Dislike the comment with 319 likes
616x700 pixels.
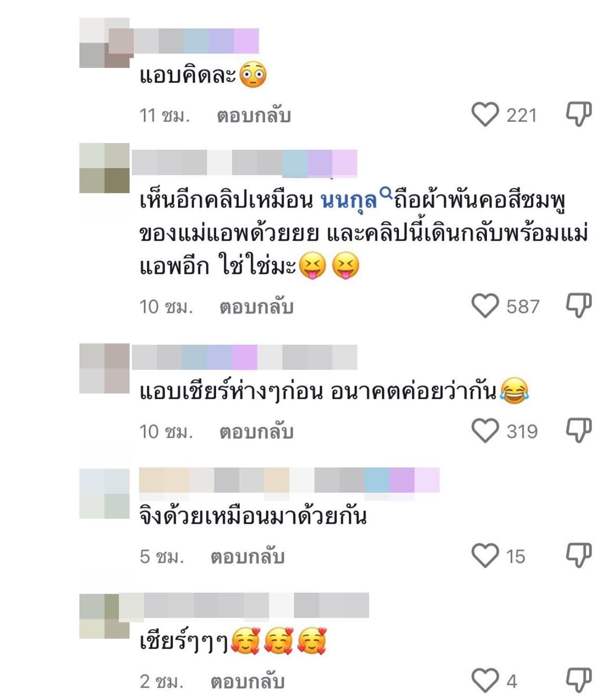578,430
